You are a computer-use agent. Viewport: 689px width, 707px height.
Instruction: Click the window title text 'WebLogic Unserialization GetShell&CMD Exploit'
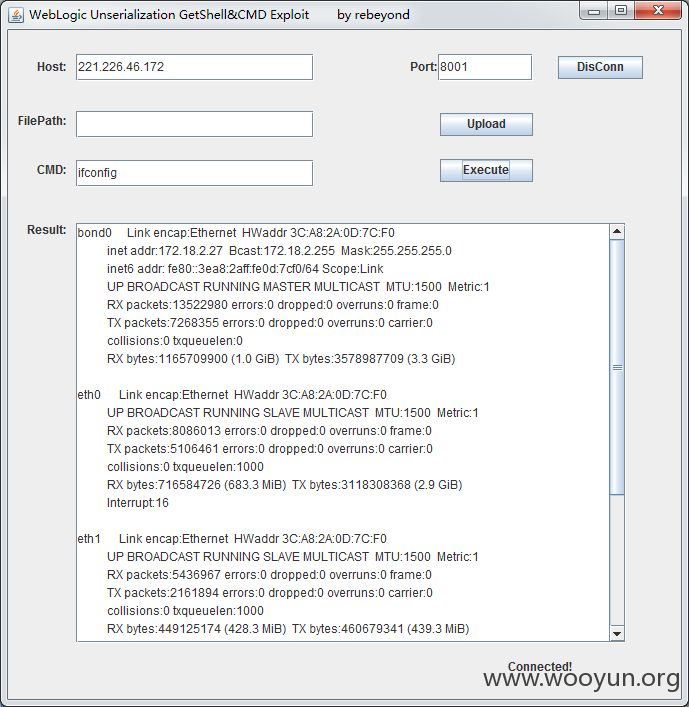pos(169,15)
